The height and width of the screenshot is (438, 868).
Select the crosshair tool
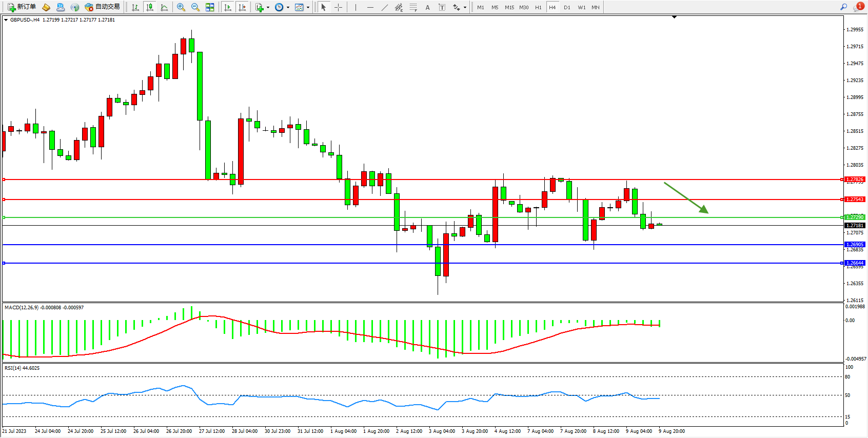pos(338,7)
